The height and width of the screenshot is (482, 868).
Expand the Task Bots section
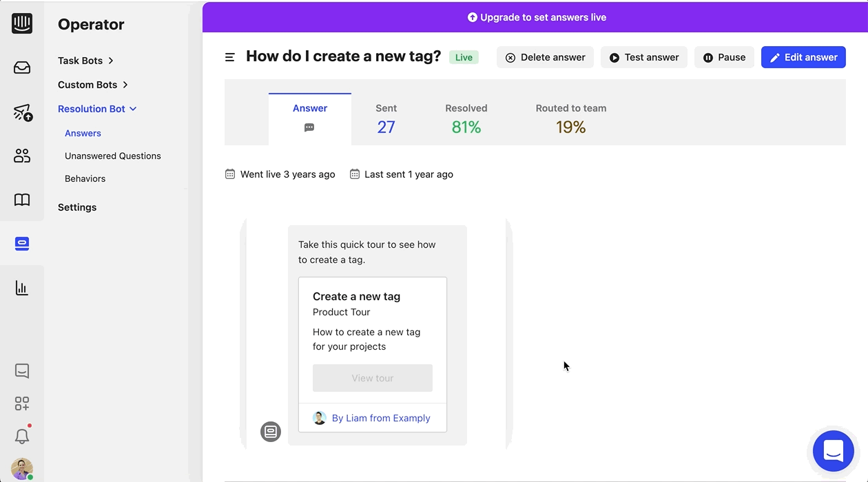tap(86, 61)
